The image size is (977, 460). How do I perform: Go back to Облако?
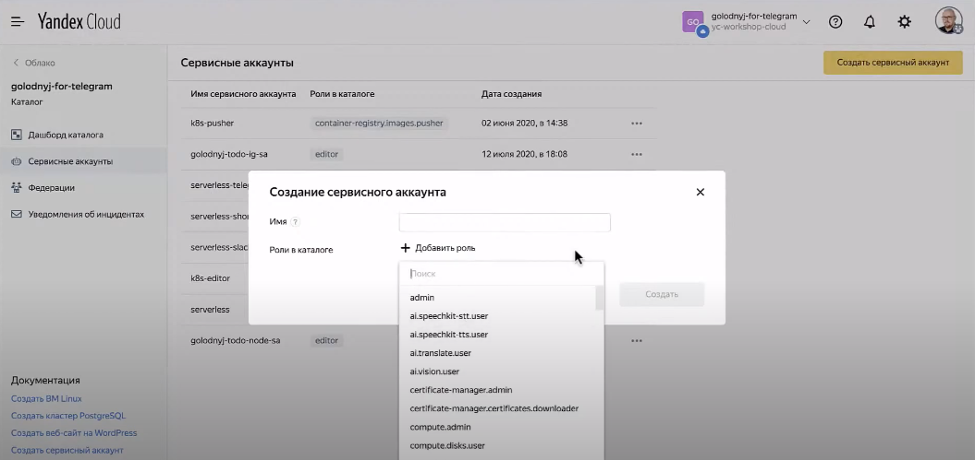pyautogui.click(x=34, y=63)
